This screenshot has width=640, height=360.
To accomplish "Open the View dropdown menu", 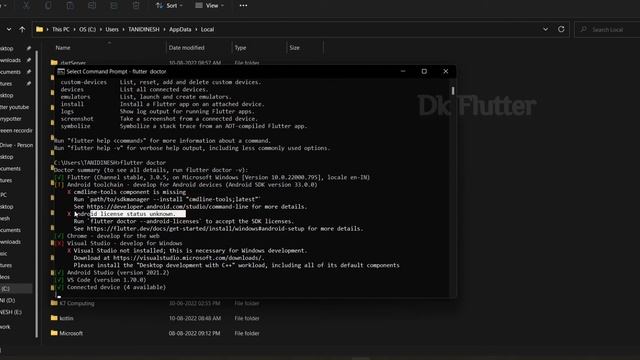I will click(x=210, y=5).
